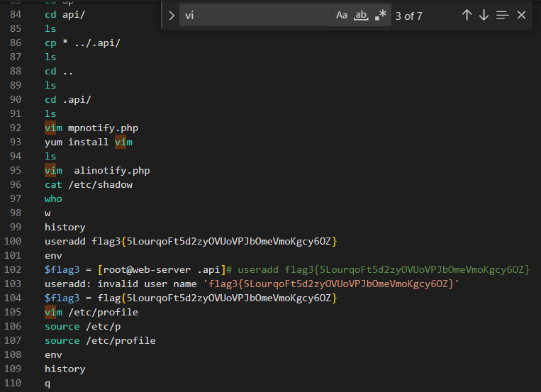Viewport: 541px width, 392px height.
Task: Click 'cp * ../.api/' line
Action: [82, 43]
